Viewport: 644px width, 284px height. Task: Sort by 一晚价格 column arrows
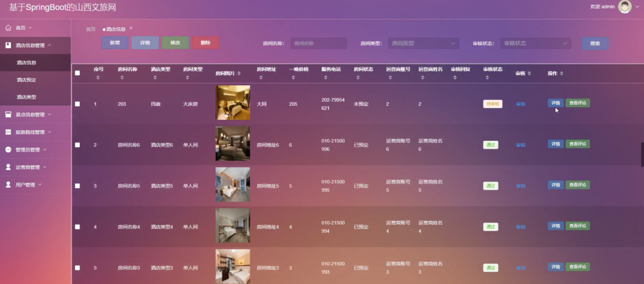pyautogui.click(x=293, y=77)
